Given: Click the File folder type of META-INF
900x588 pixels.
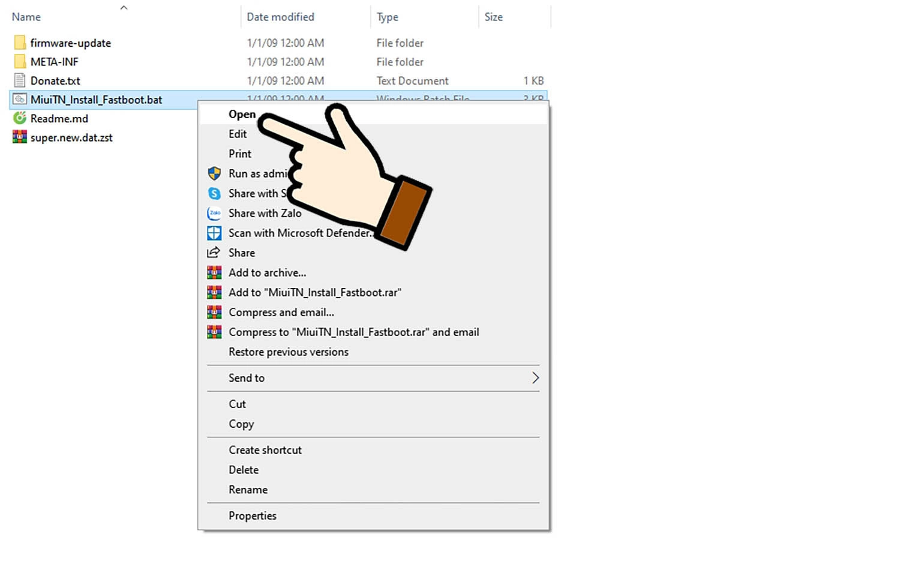Looking at the screenshot, I should pos(400,61).
